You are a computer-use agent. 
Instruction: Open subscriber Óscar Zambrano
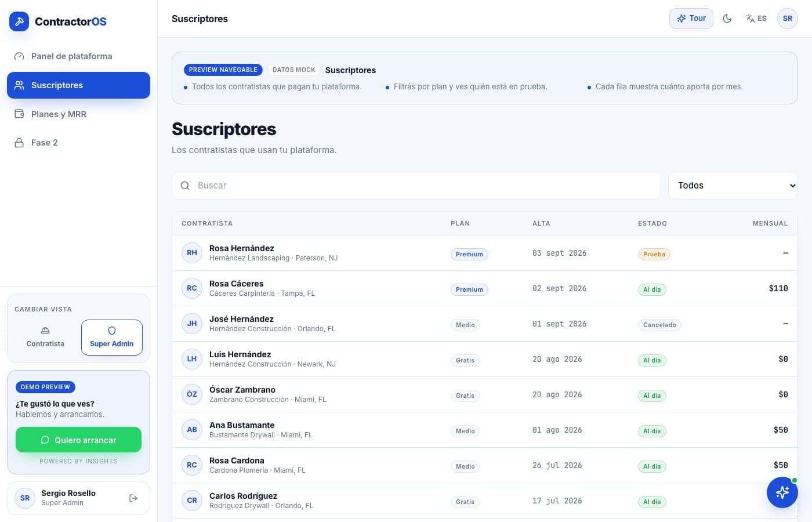click(485, 394)
